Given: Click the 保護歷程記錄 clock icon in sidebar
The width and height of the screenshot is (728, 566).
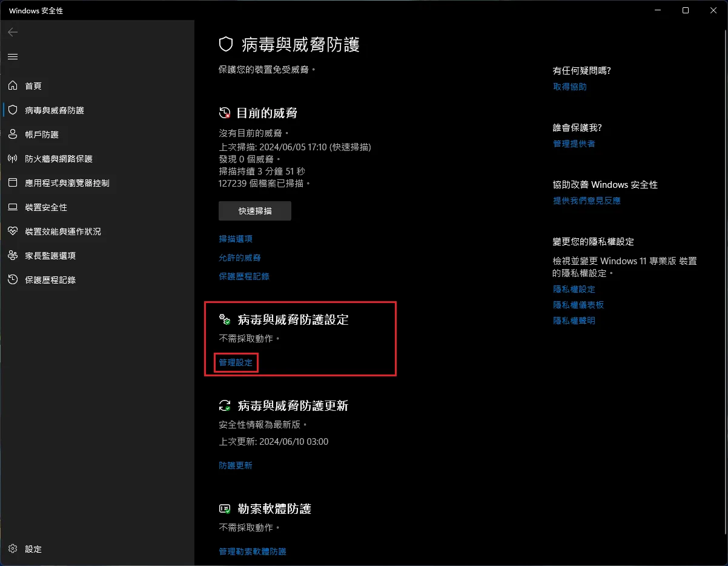Looking at the screenshot, I should (13, 280).
